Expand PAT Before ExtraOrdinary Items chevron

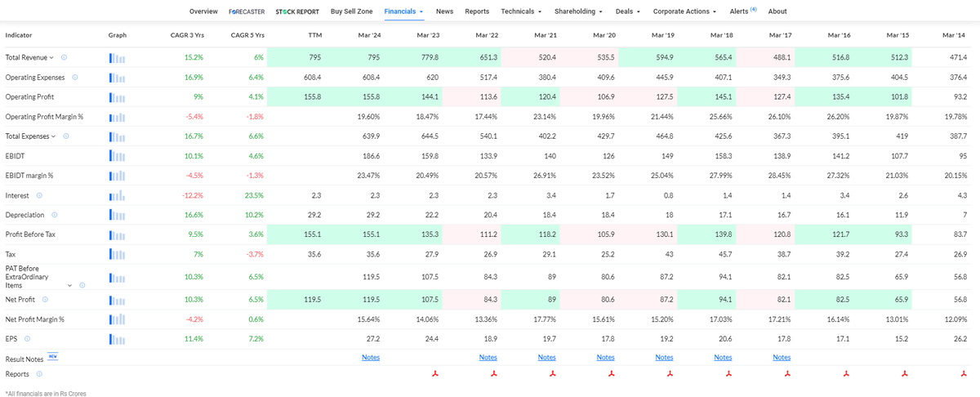(69, 285)
